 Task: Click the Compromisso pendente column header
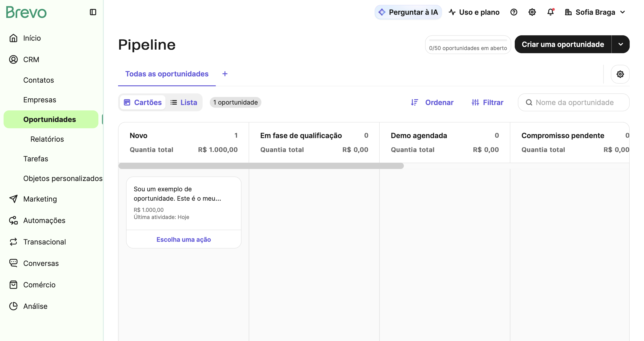(x=563, y=135)
